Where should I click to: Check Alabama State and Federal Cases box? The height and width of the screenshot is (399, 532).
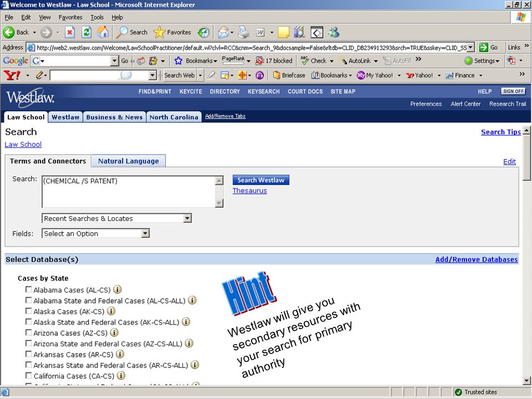point(28,300)
